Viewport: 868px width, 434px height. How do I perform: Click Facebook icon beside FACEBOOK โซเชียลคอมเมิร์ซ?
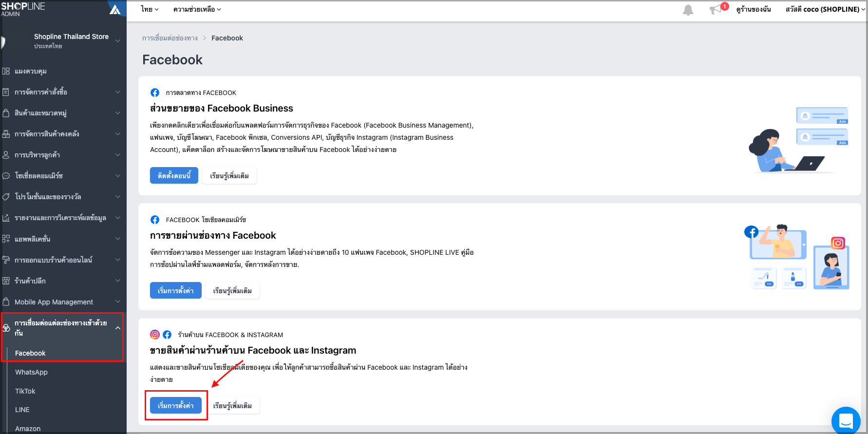coord(155,220)
